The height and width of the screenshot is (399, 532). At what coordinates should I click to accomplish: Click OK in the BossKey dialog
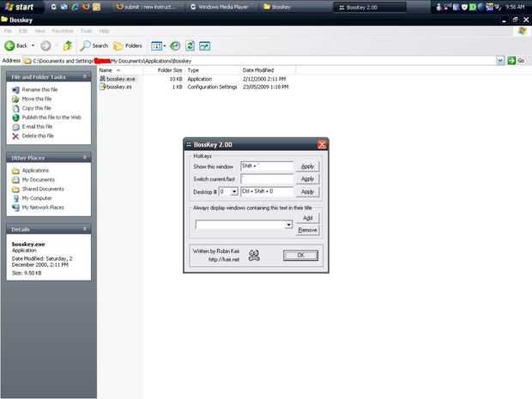[300, 255]
